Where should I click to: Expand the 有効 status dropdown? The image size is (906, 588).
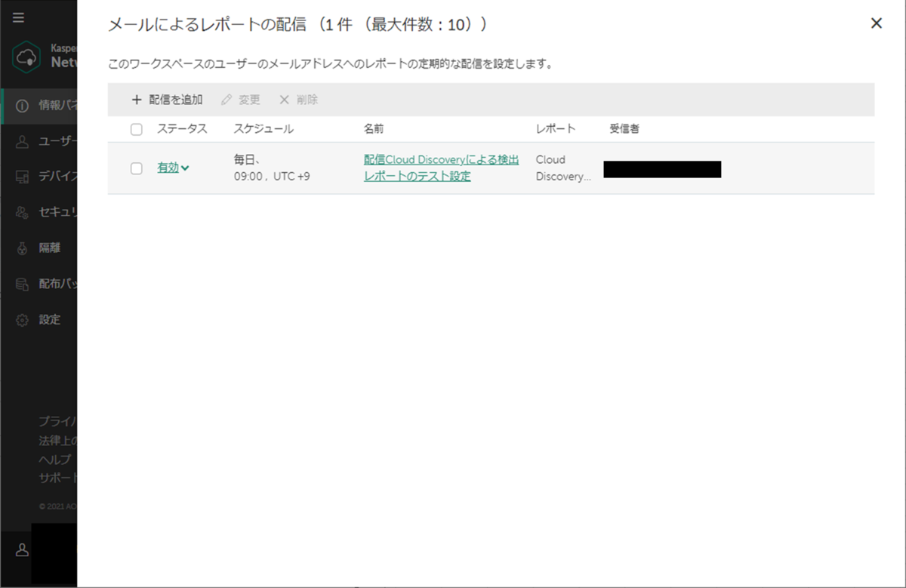186,168
